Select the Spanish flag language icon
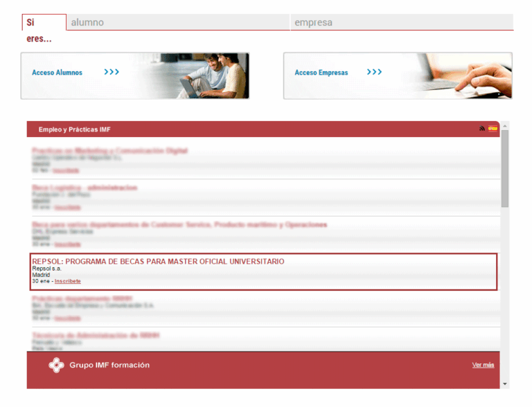 coord(493,128)
